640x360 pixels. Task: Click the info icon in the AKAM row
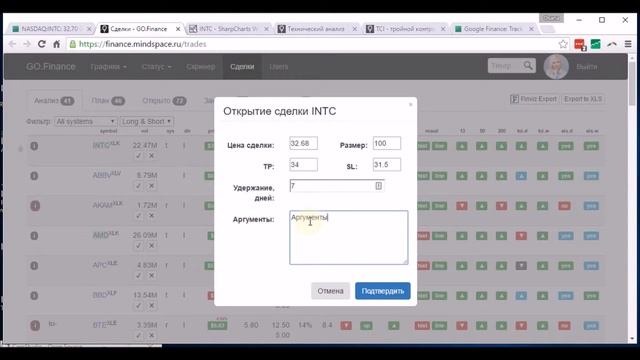[x=35, y=206]
